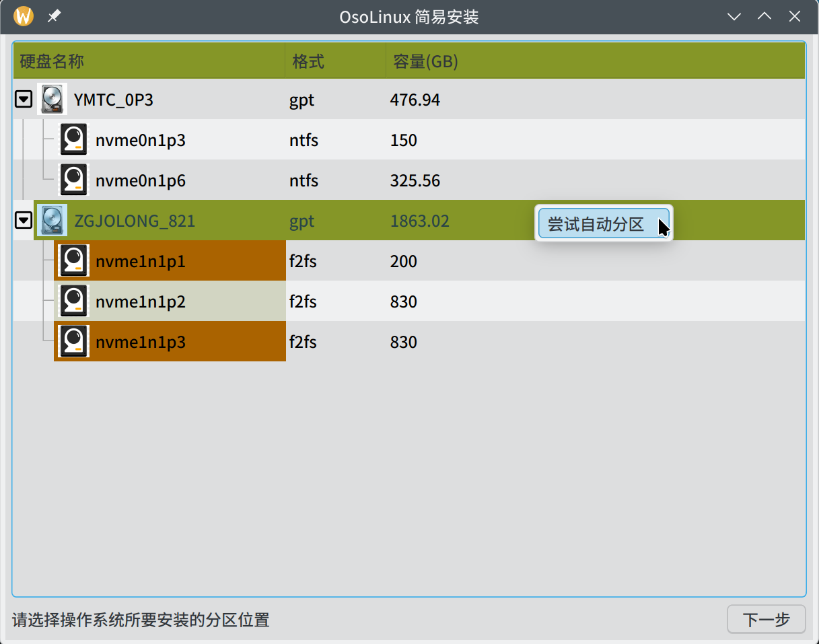The width and height of the screenshot is (819, 644).
Task: Click the nvme0n1p3 partition icon
Action: pyautogui.click(x=73, y=140)
